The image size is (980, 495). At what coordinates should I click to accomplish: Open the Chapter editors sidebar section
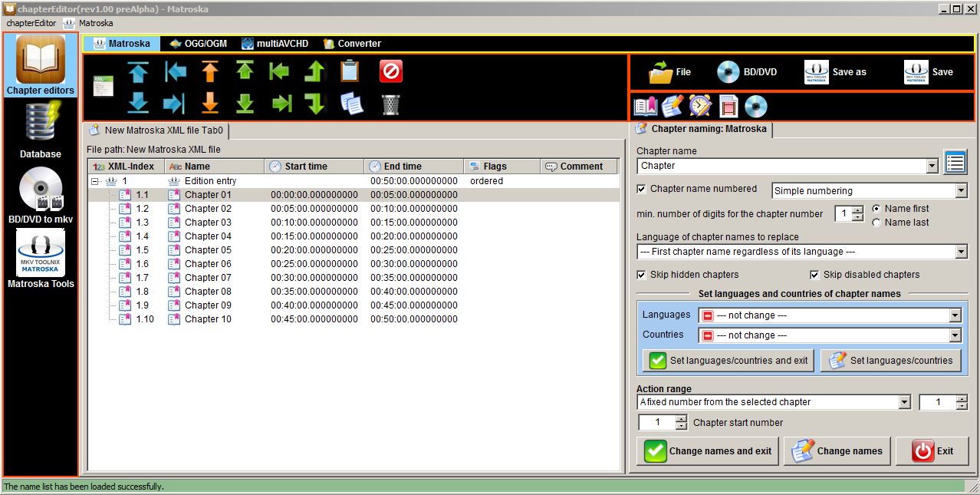41,65
